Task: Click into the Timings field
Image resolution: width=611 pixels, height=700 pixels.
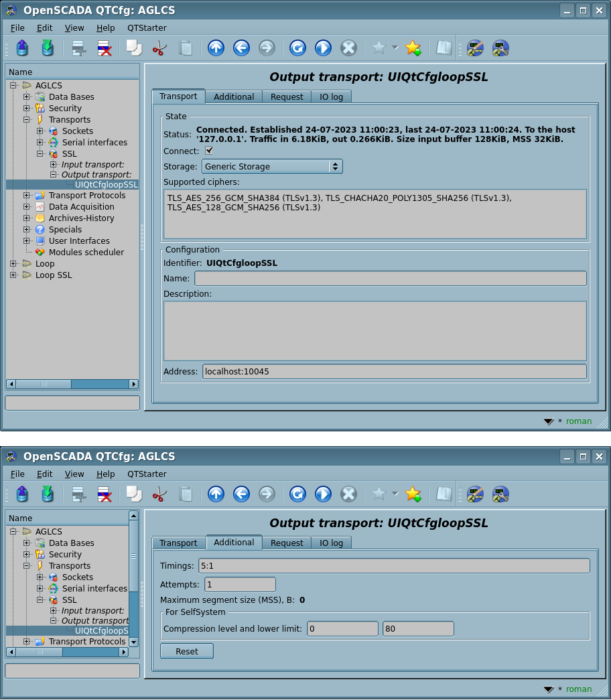Action: [x=394, y=565]
